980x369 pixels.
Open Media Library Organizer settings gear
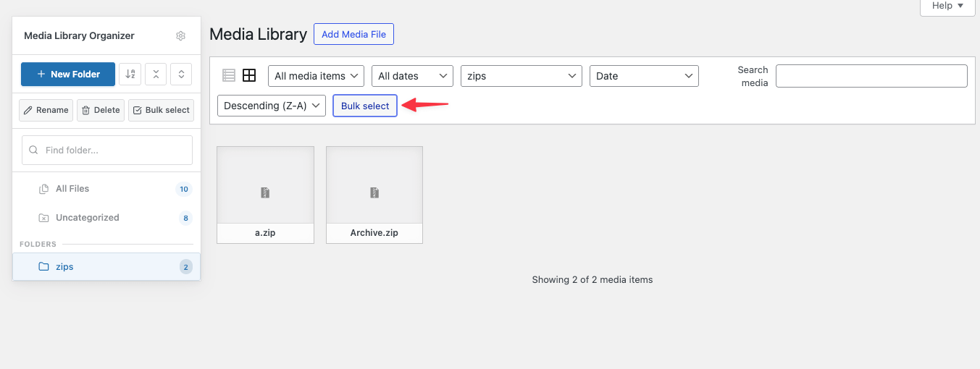click(181, 35)
